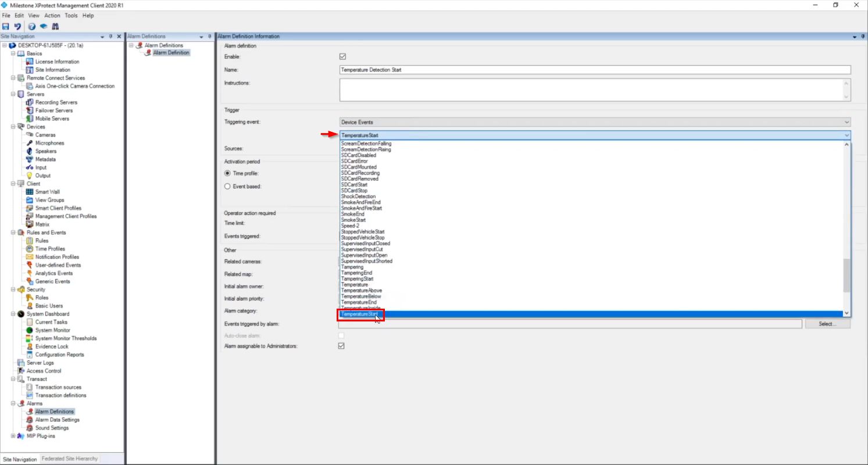Click the event list vertical scrollbar thumb
The width and height of the screenshot is (868, 465).
pos(846,276)
